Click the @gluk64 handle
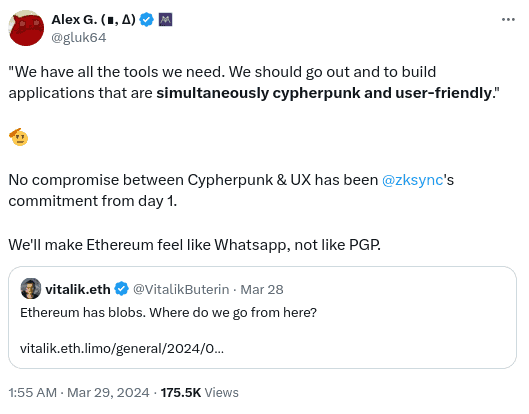Image resolution: width=529 pixels, height=414 pixels. pos(79,37)
